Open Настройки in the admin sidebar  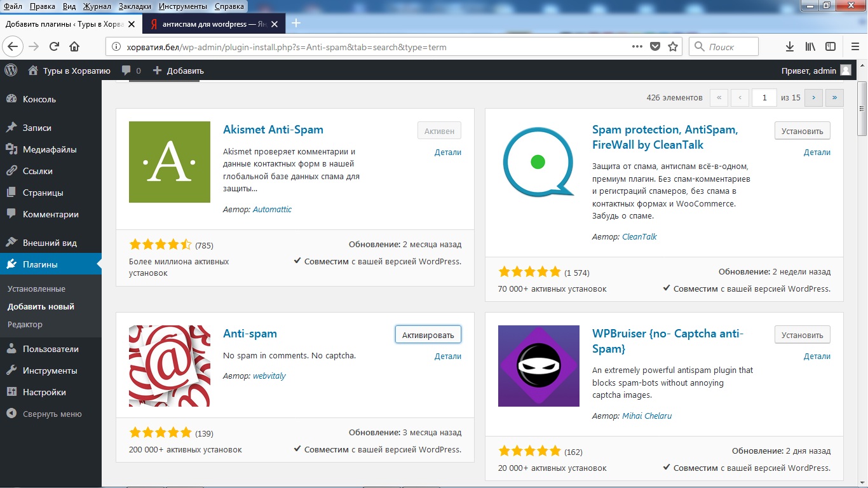44,392
